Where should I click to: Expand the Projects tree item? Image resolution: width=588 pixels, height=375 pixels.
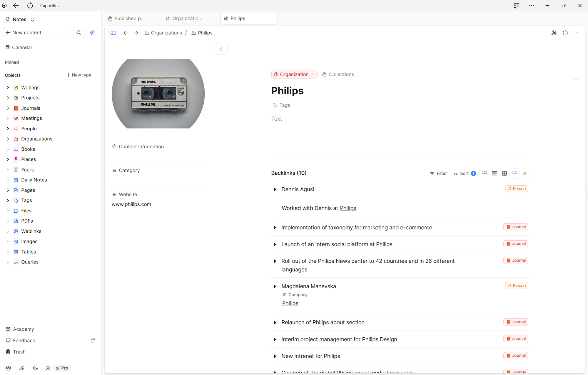click(x=8, y=98)
